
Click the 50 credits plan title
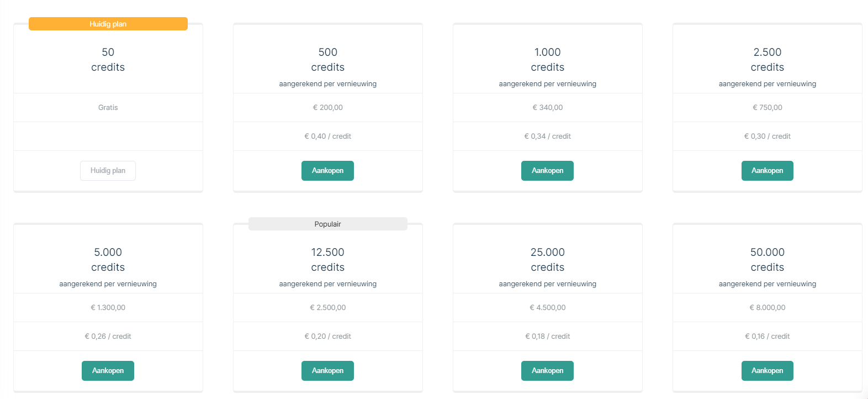[108, 60]
